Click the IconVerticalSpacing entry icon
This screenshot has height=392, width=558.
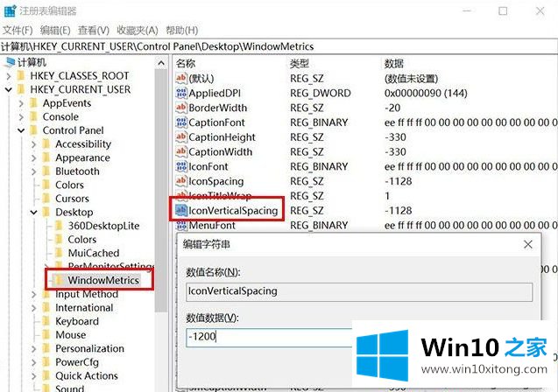(181, 211)
